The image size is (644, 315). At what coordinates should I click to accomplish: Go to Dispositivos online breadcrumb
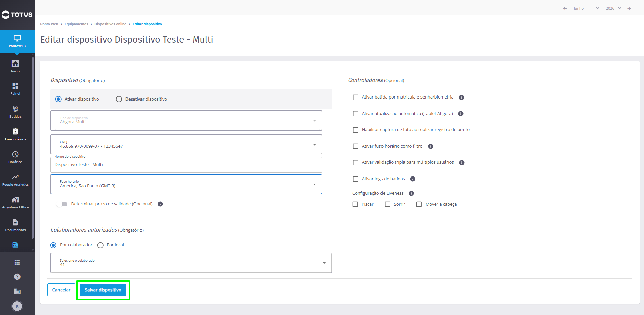110,24
